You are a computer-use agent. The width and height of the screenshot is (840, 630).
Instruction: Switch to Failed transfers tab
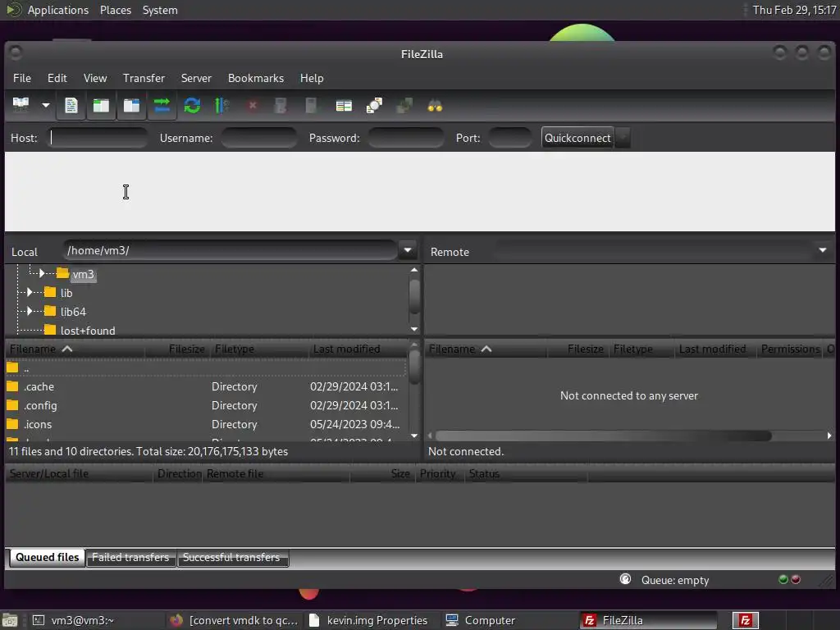coord(130,558)
